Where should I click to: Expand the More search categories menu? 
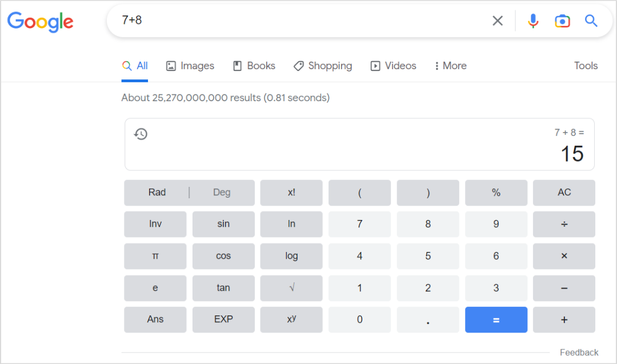(450, 66)
